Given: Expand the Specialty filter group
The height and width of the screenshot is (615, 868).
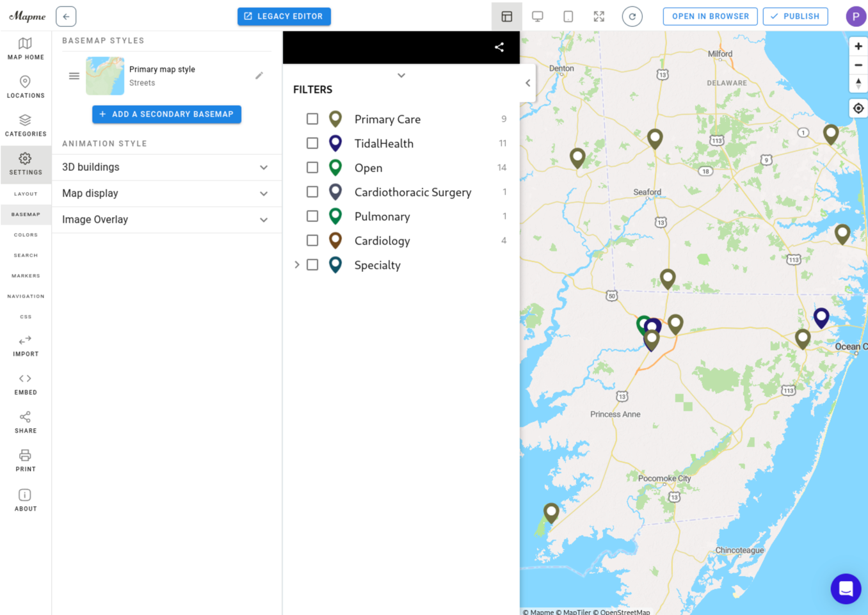Looking at the screenshot, I should [297, 265].
